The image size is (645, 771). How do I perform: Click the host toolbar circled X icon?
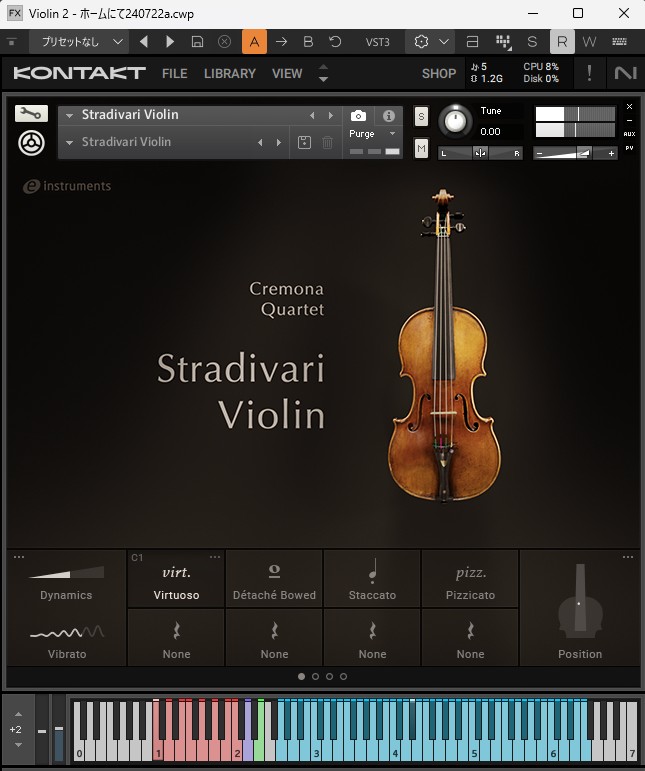coord(224,42)
